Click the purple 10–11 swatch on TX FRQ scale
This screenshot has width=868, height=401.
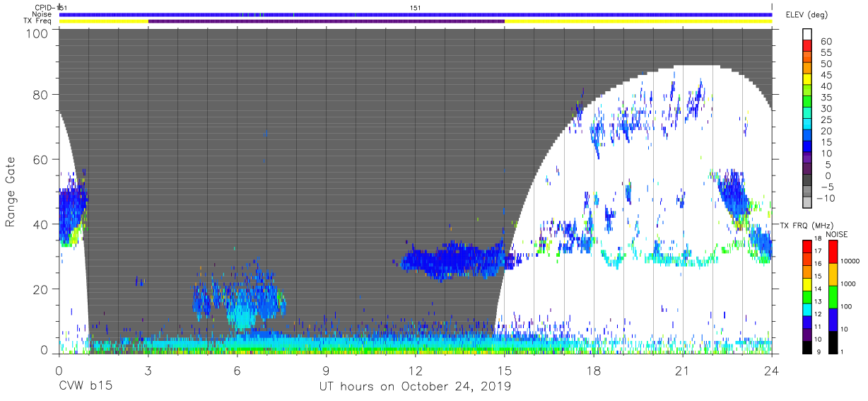click(807, 334)
